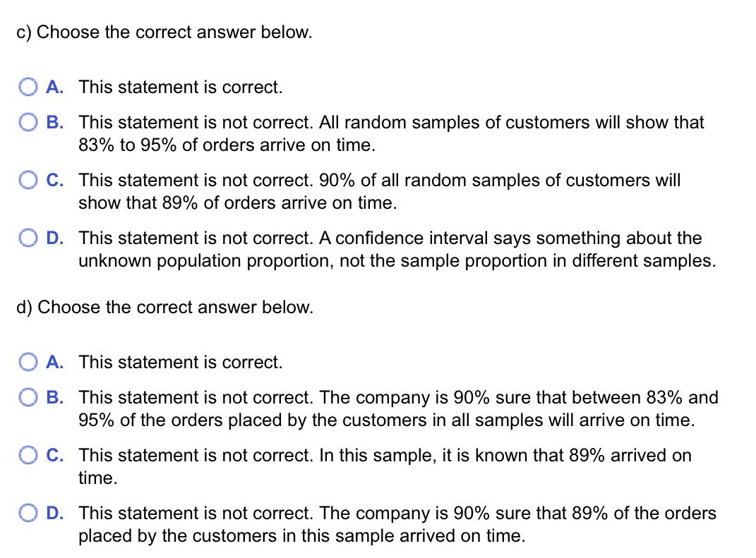The height and width of the screenshot is (558, 756).
Task: Click answer text 'customers in all samples will arrive'
Action: click(x=399, y=409)
